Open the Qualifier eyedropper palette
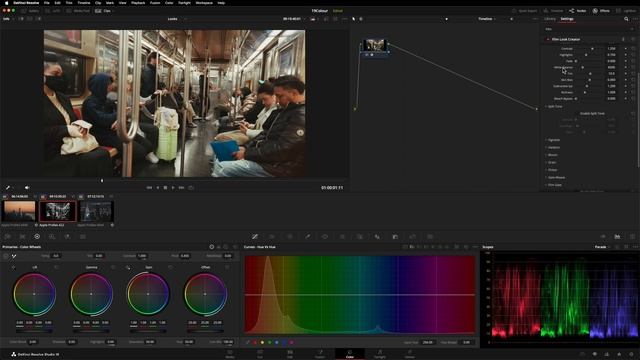This screenshot has height=360, width=640. pyautogui.click(x=308, y=237)
